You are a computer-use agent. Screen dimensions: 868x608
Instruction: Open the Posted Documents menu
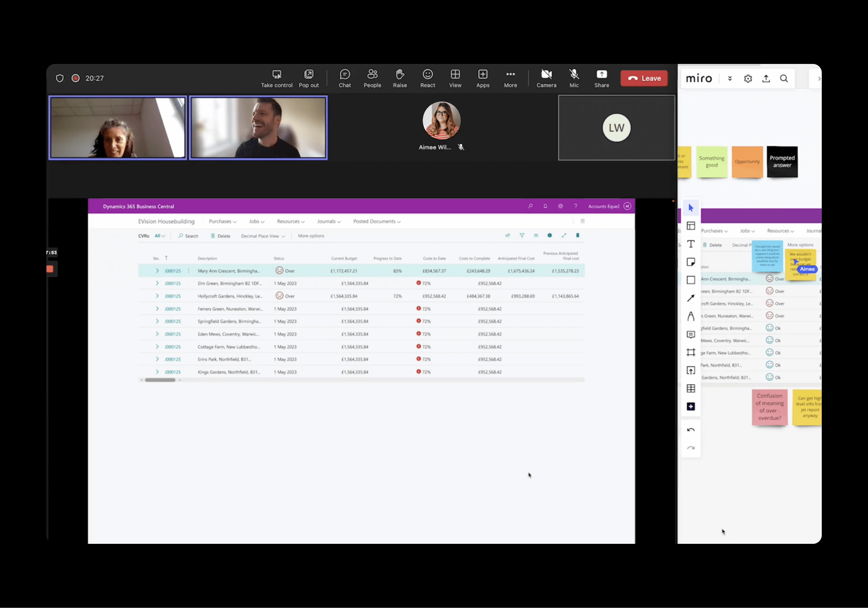(377, 221)
